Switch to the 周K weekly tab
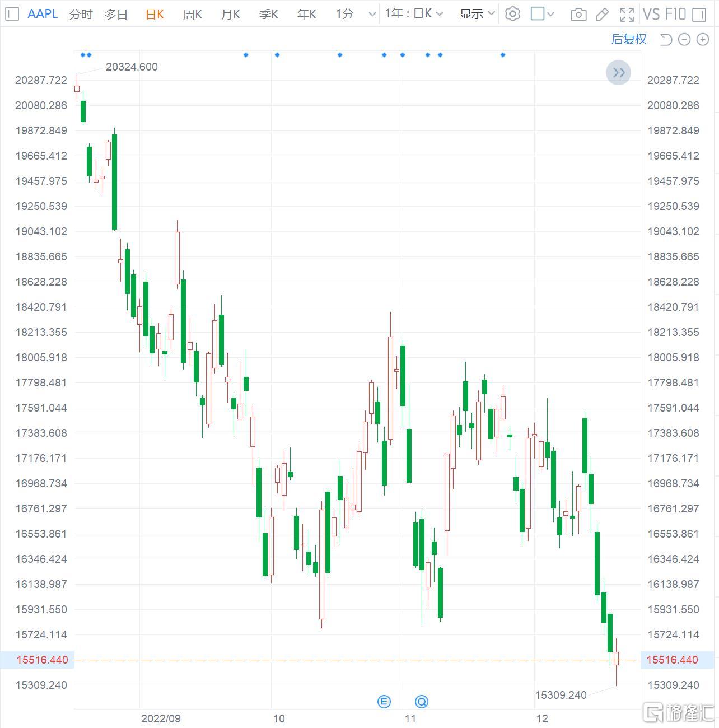The height and width of the screenshot is (728, 719). (192, 14)
